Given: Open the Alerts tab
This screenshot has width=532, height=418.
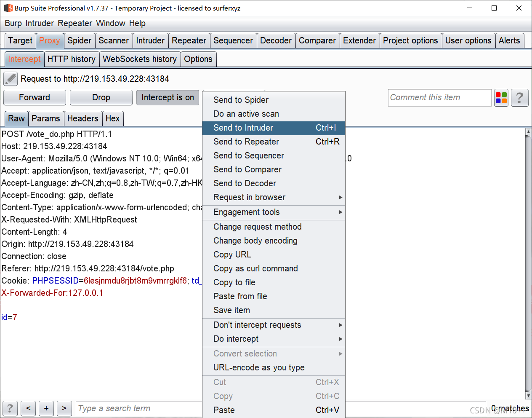Looking at the screenshot, I should point(509,40).
